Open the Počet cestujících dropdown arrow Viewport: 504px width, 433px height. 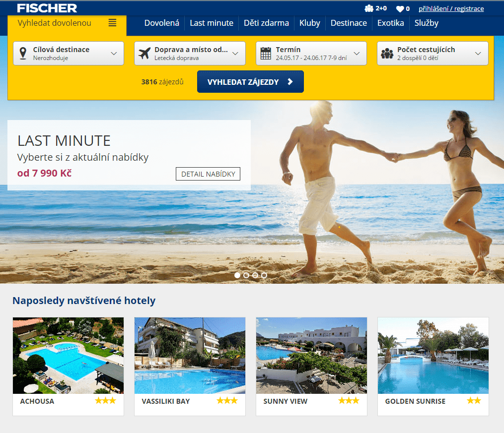478,54
